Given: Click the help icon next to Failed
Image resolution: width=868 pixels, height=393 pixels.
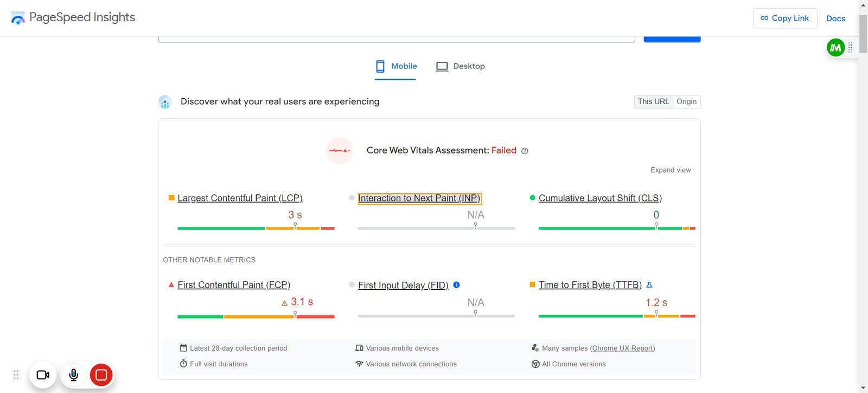Looking at the screenshot, I should pyautogui.click(x=525, y=151).
